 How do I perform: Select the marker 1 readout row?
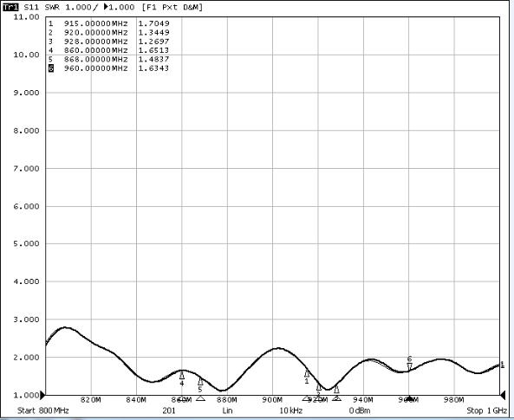click(x=109, y=23)
